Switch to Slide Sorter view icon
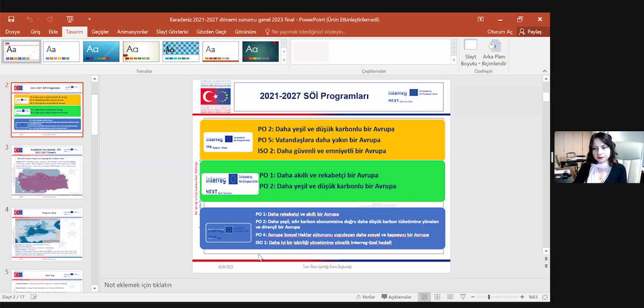This screenshot has width=644, height=308. 437,297
